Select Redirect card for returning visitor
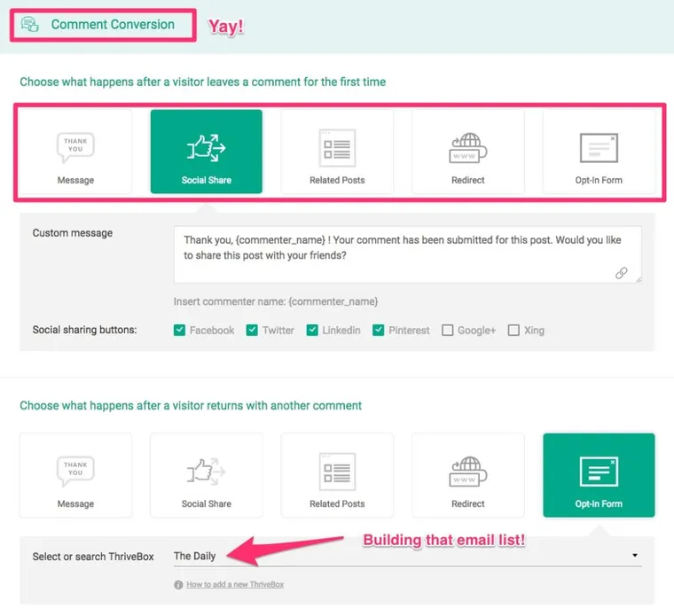This screenshot has height=616, width=674. pyautogui.click(x=468, y=475)
